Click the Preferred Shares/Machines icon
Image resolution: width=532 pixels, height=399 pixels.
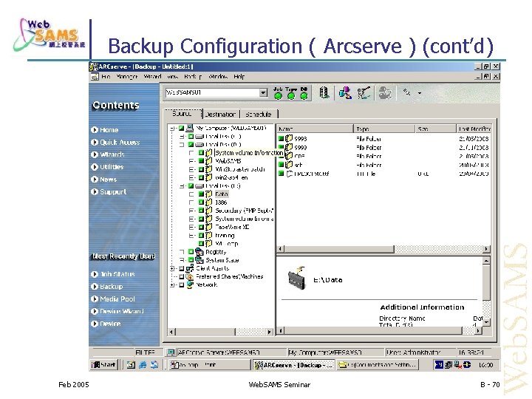point(190,276)
